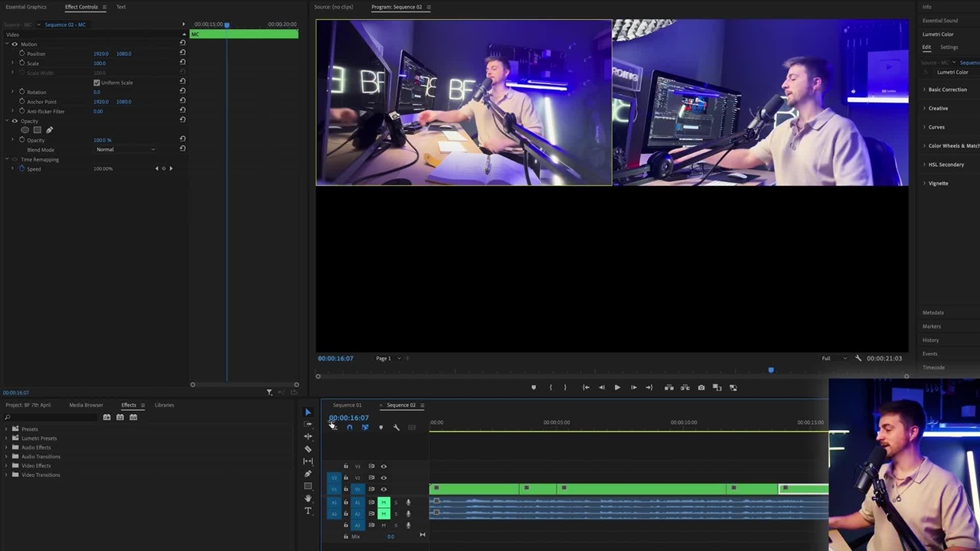Open the Markers panel
The image size is (980, 551).
click(932, 327)
